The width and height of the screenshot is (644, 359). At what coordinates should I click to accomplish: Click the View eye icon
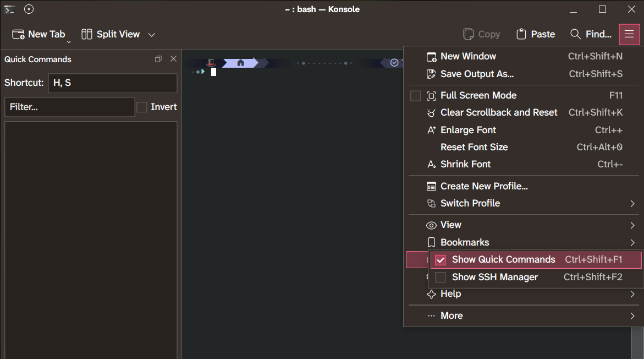click(x=431, y=225)
